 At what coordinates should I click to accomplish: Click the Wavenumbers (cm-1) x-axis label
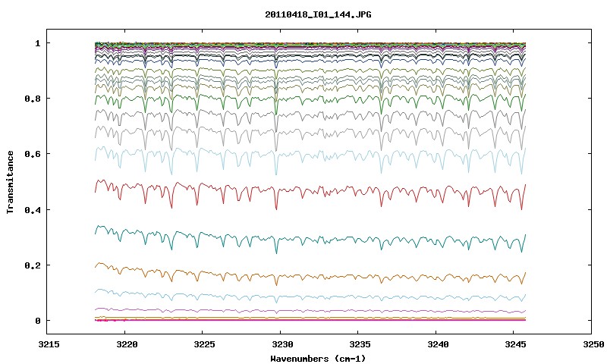point(318,359)
